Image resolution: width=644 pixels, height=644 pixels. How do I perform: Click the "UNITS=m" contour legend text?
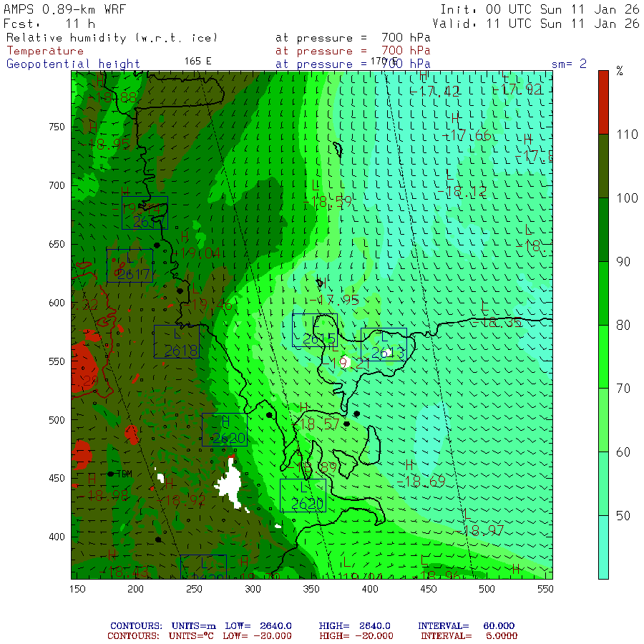pyautogui.click(x=193, y=626)
